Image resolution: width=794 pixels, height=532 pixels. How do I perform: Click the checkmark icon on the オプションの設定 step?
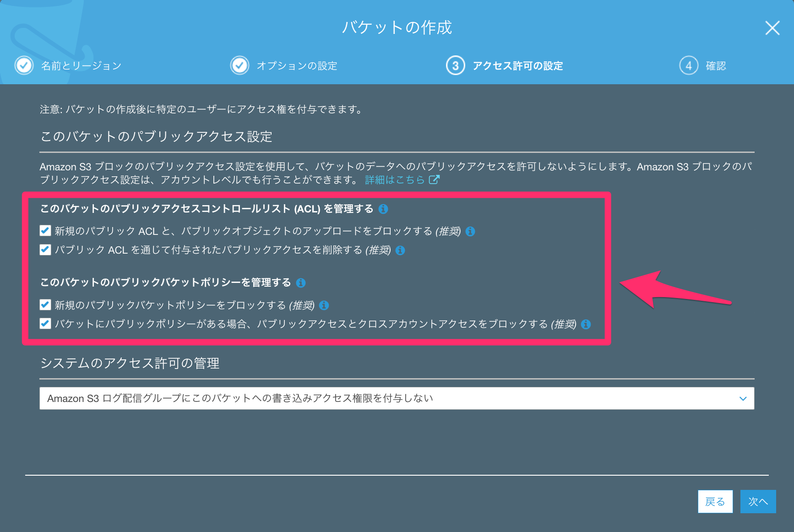pyautogui.click(x=239, y=65)
